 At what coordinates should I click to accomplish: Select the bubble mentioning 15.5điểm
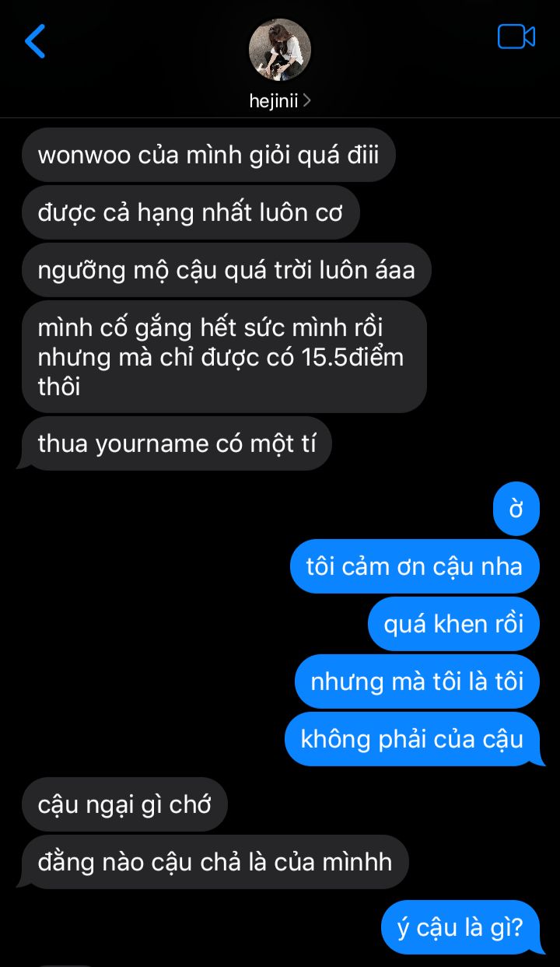click(224, 356)
